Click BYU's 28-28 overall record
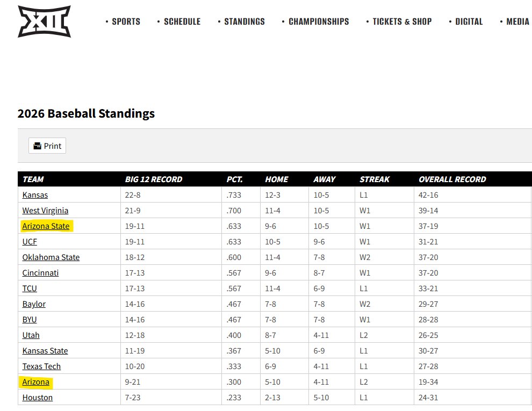 (x=428, y=320)
